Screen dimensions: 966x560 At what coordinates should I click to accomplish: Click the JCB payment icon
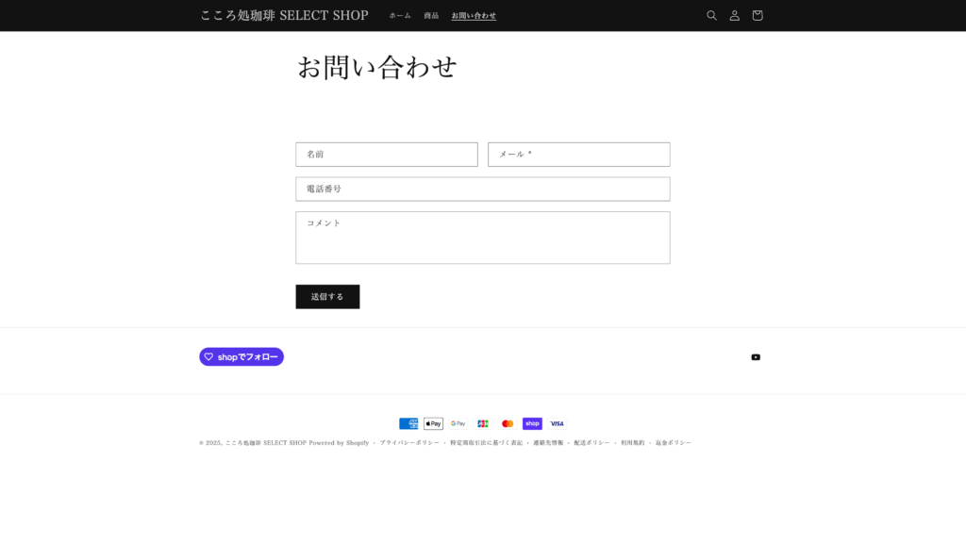482,423
